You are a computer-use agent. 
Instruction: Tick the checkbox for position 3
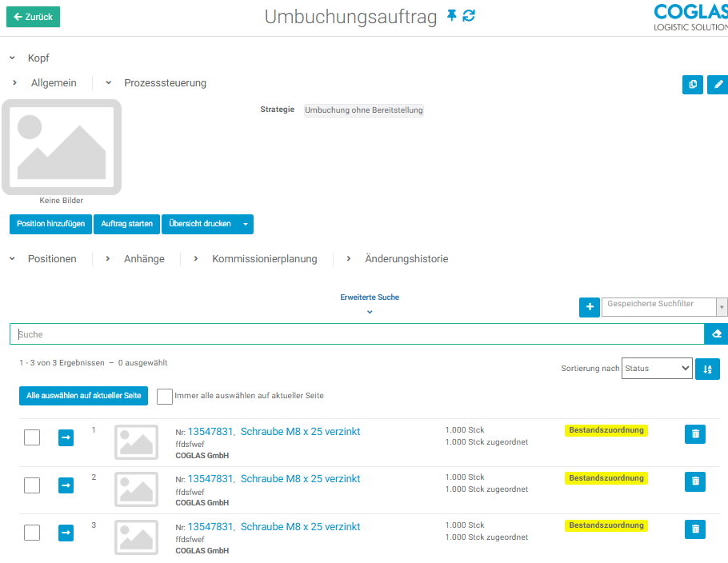coord(32,533)
